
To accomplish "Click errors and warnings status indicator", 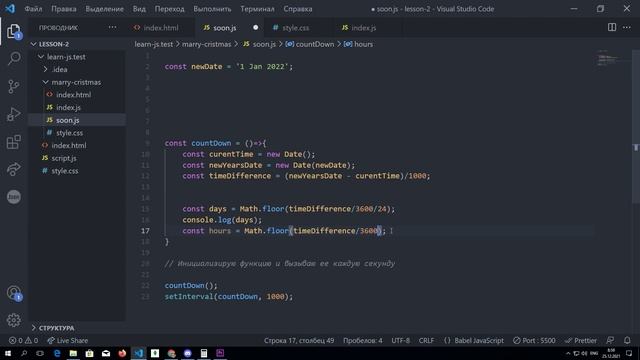I will pos(23,340).
